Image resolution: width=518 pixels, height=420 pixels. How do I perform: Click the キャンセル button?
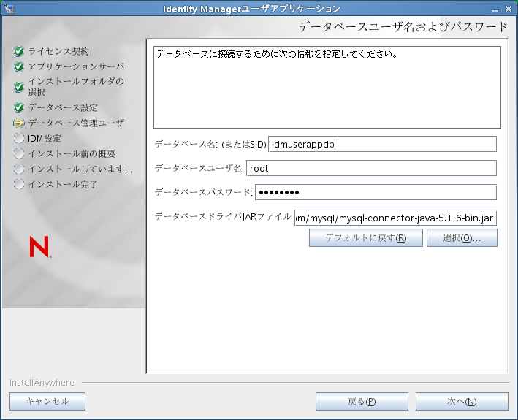pos(47,401)
